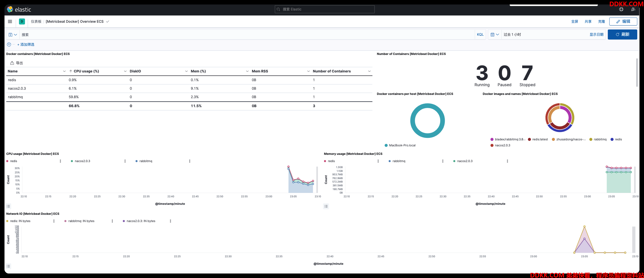The width and height of the screenshot is (644, 278).
Task: Click 克隆 clone option
Action: tap(601, 21)
